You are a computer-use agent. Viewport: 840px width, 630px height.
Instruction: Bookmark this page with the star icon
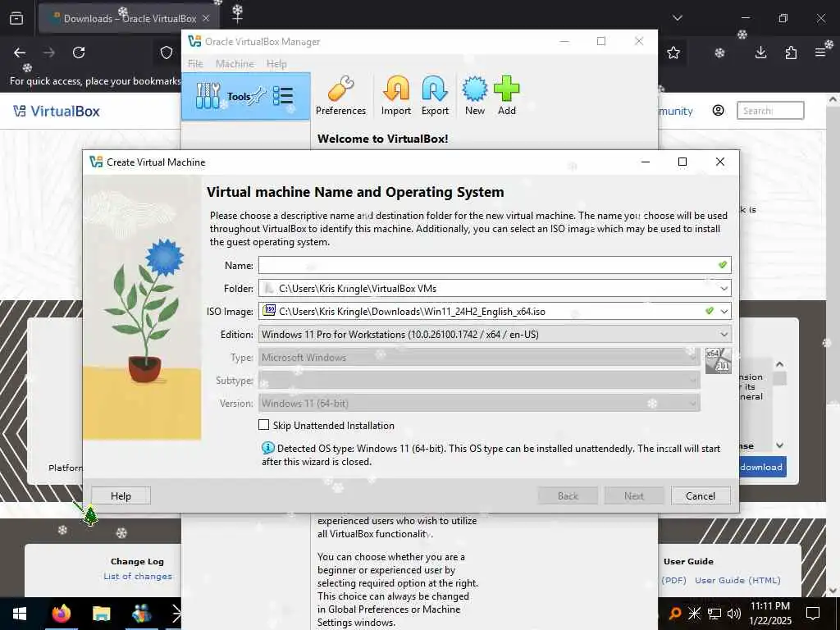tap(673, 52)
